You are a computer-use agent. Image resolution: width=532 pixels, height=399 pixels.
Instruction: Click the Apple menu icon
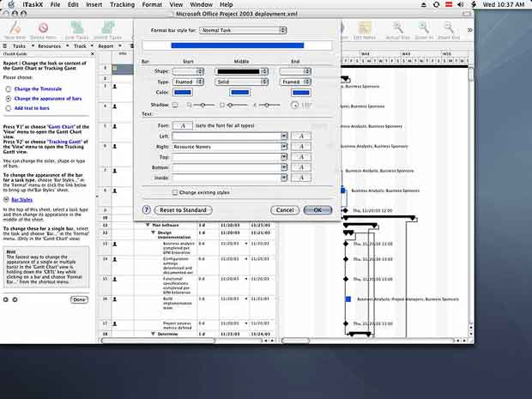[11, 4]
